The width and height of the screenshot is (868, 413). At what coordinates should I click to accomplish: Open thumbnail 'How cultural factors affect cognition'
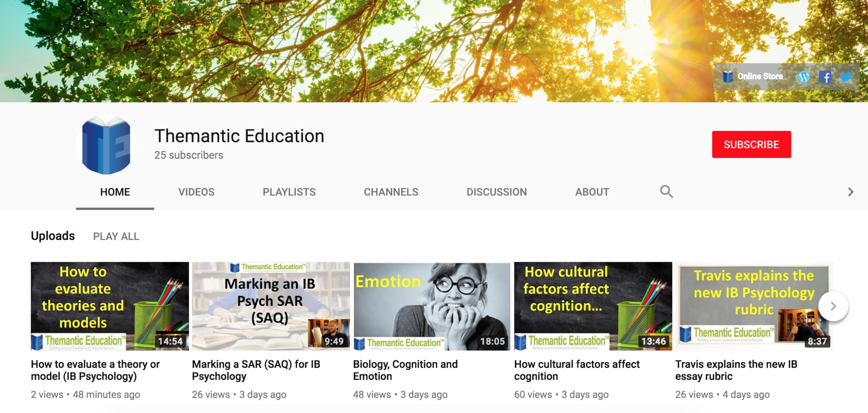(x=593, y=306)
